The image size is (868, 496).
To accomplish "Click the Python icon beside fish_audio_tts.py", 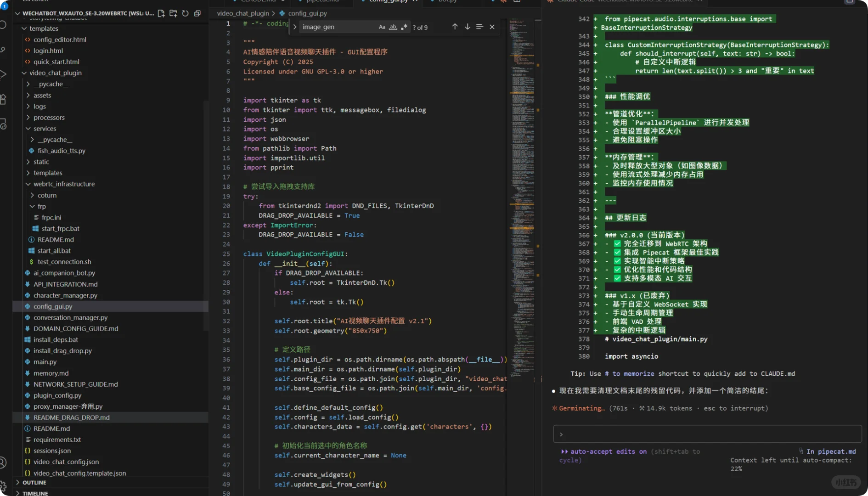I will click(x=32, y=151).
